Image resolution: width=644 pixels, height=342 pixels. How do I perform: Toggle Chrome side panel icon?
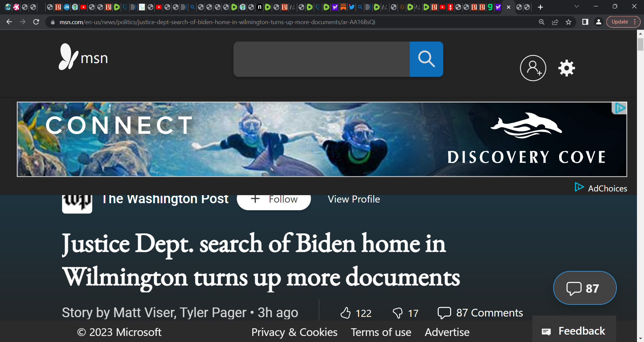coord(585,22)
